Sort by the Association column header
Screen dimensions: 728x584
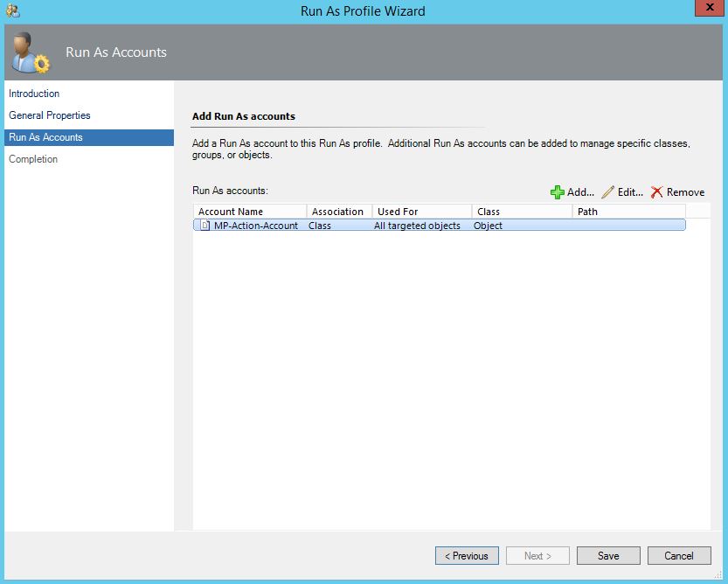tap(339, 212)
